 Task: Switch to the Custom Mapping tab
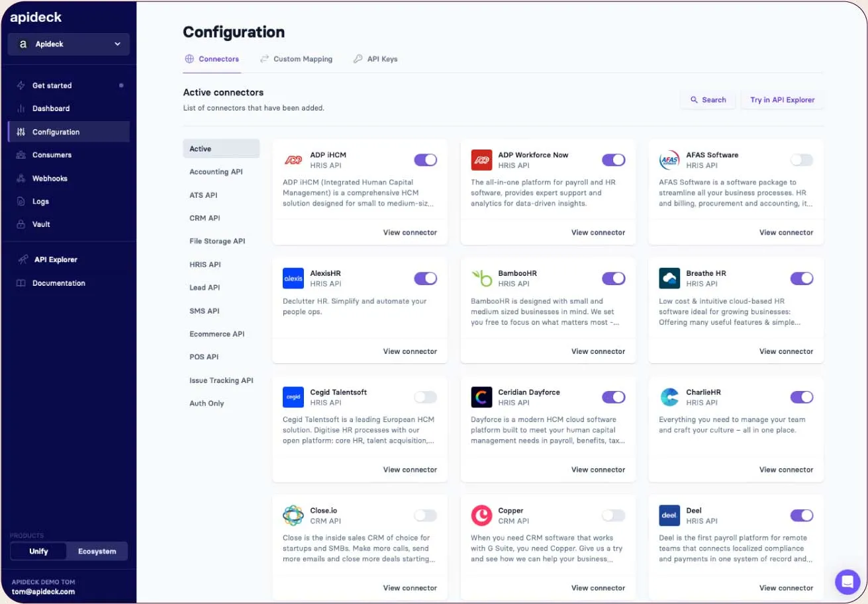[x=296, y=59]
